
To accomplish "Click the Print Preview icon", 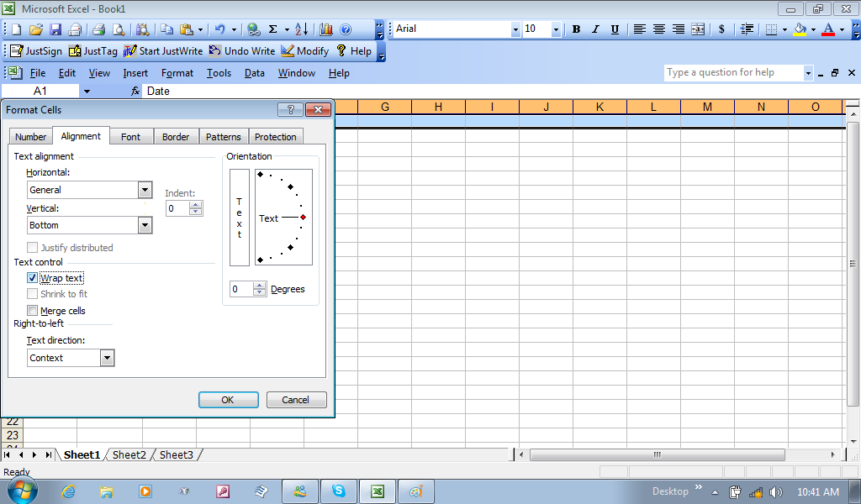I will point(119,29).
